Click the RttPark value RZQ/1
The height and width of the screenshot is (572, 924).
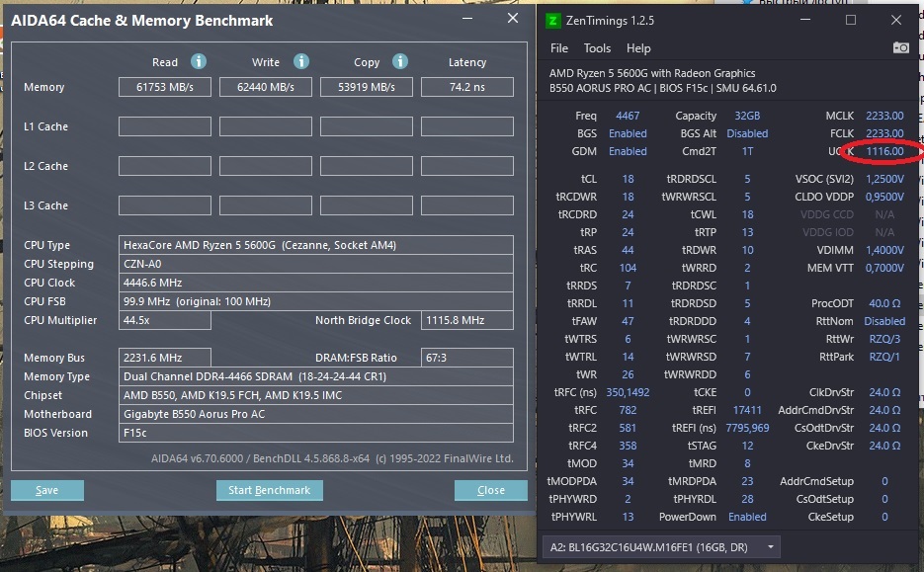(x=884, y=357)
